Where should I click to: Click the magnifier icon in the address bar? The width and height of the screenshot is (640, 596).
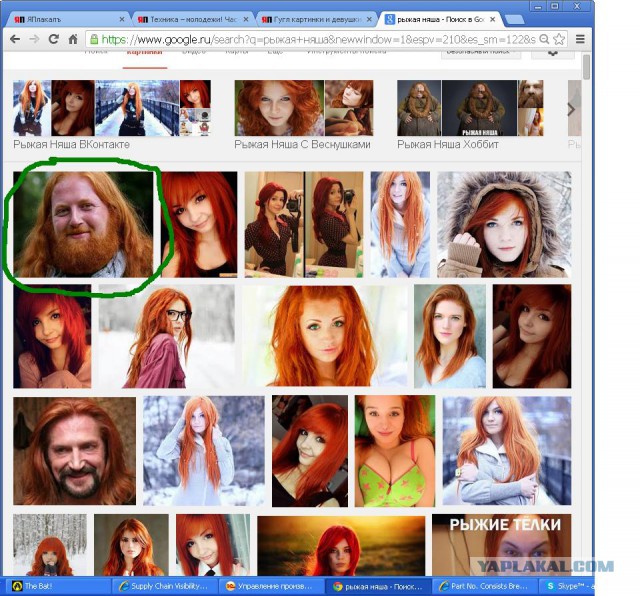pos(544,39)
